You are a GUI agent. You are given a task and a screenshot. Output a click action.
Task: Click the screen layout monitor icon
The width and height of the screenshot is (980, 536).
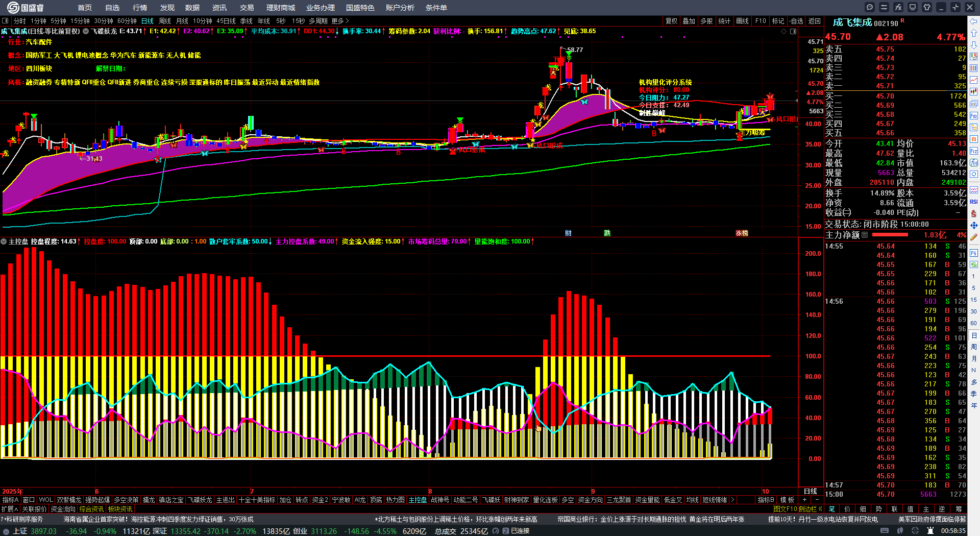pyautogui.click(x=913, y=7)
